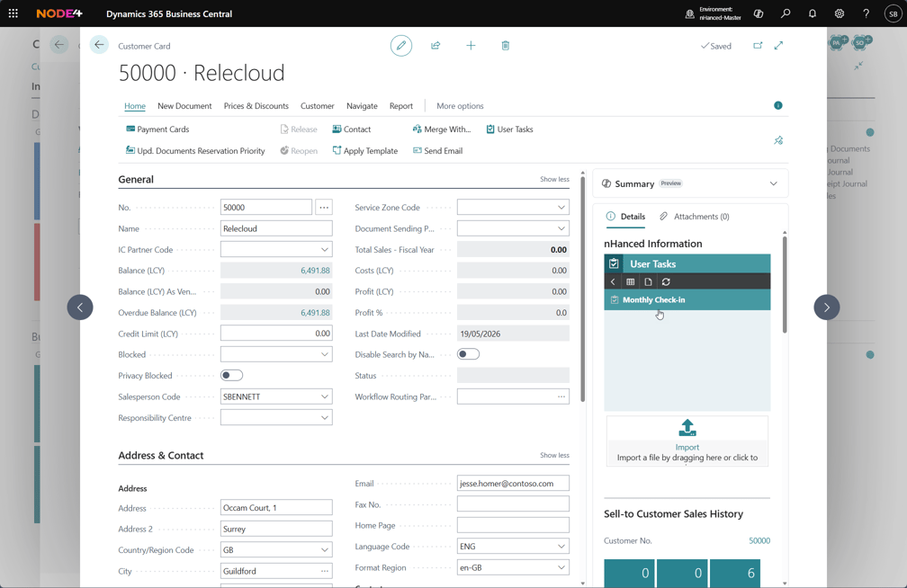Screen dimensions: 907x588
Task: Open Payment Cards action
Action: tap(157, 129)
